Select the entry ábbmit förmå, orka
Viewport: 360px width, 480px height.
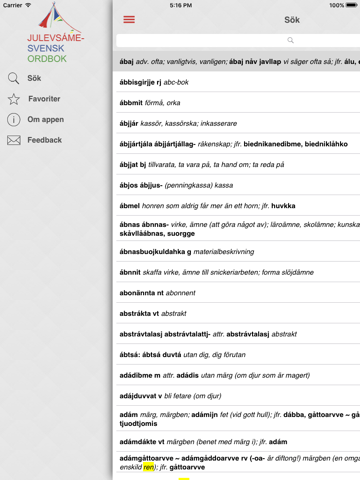(237, 103)
